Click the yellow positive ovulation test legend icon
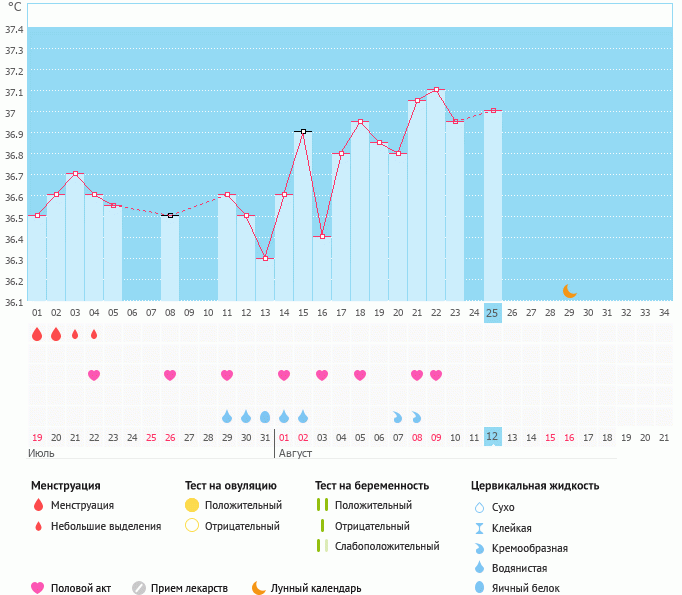682x595 pixels. click(192, 505)
